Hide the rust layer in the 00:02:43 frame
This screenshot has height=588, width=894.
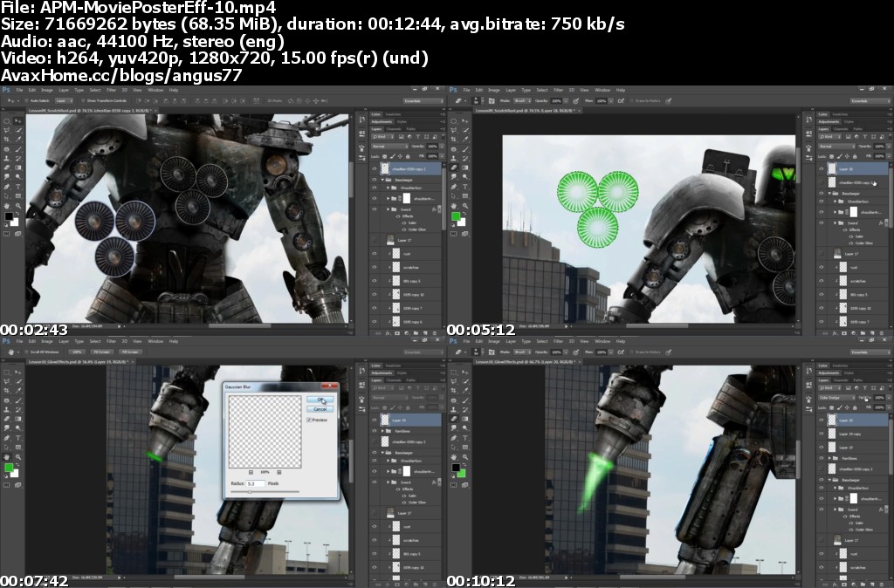tap(374, 254)
